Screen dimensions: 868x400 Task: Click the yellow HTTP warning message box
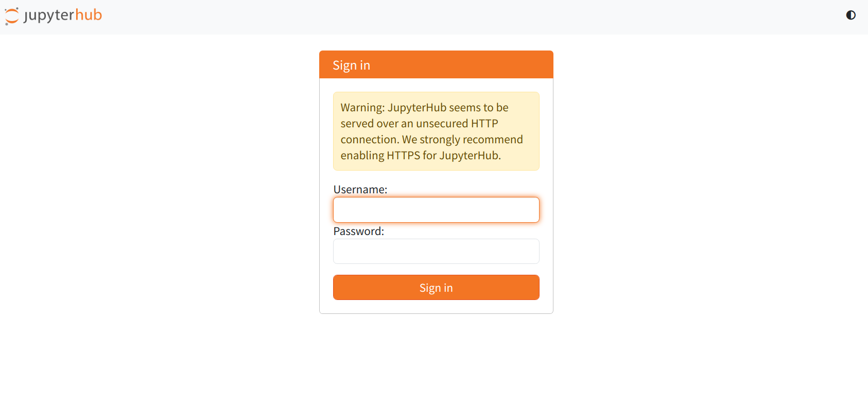pos(436,131)
